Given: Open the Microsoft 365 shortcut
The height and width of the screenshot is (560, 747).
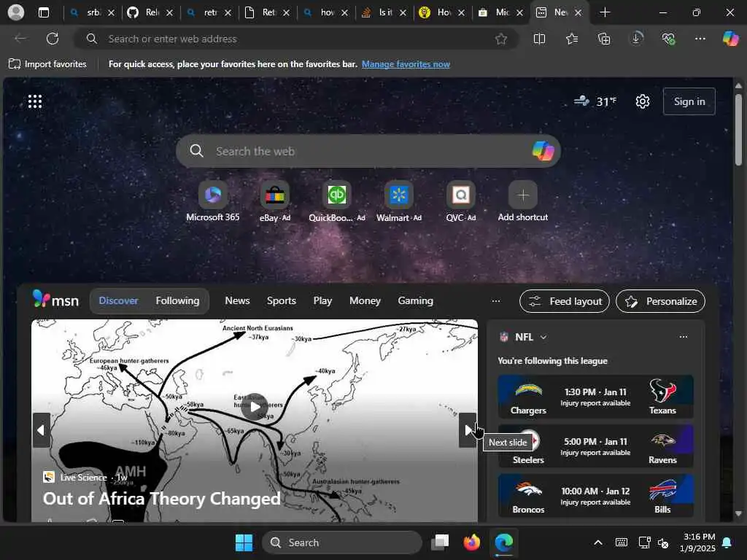Looking at the screenshot, I should click(213, 201).
